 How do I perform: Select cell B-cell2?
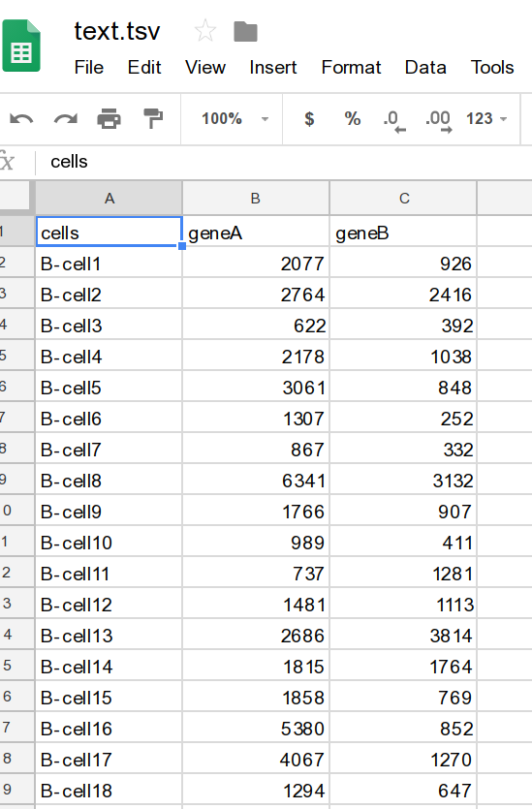tap(109, 294)
